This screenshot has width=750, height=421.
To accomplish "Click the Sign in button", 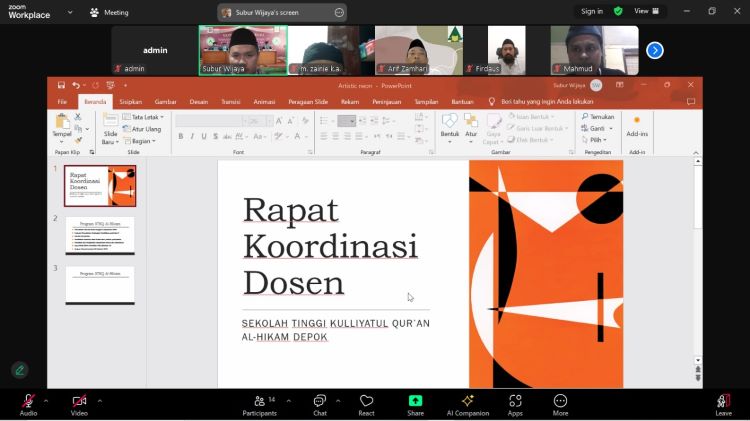I will [x=592, y=11].
